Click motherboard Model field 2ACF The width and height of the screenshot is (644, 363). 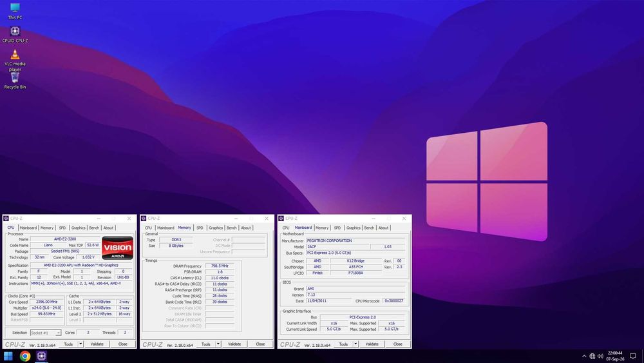pyautogui.click(x=337, y=247)
